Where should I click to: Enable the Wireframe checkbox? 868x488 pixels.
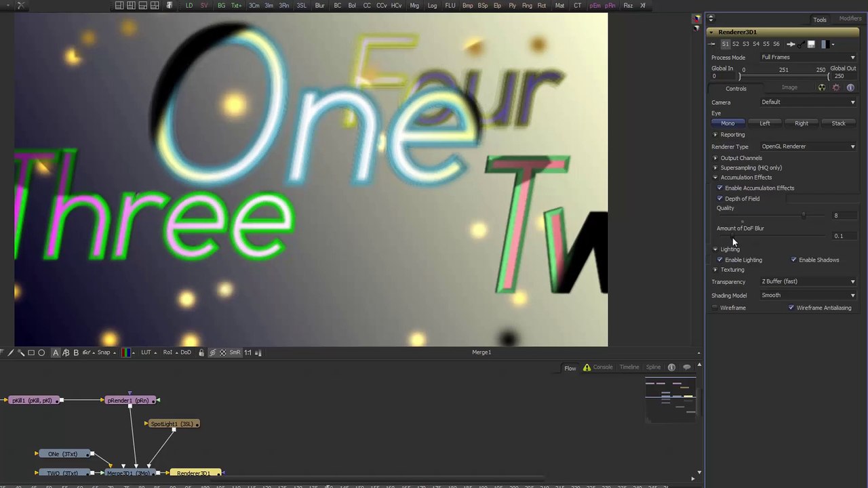[x=715, y=308]
